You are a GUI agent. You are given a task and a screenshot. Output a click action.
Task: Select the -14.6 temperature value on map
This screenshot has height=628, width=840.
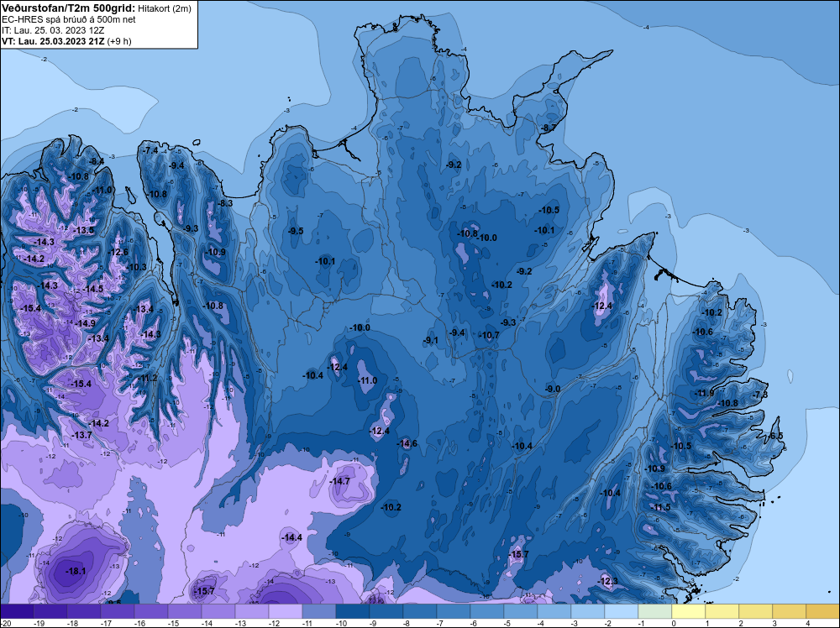click(407, 443)
